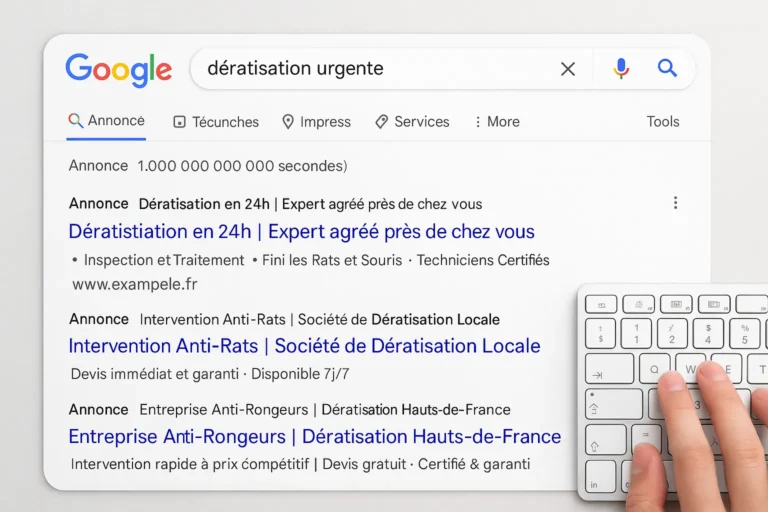
Task: Click text "Techniciens Certifiés"
Action: pyautogui.click(x=483, y=260)
